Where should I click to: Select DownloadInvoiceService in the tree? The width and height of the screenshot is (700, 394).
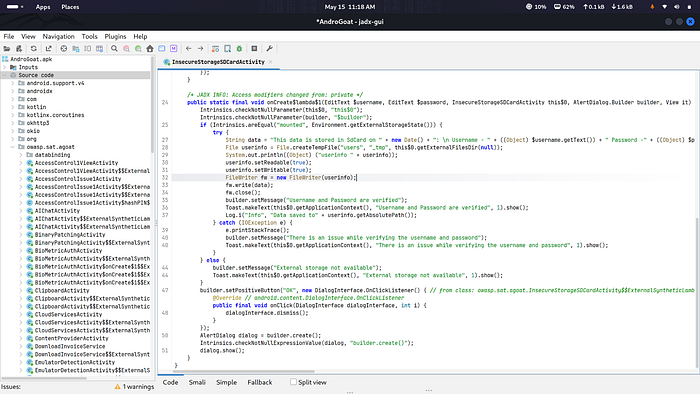[x=70, y=347]
